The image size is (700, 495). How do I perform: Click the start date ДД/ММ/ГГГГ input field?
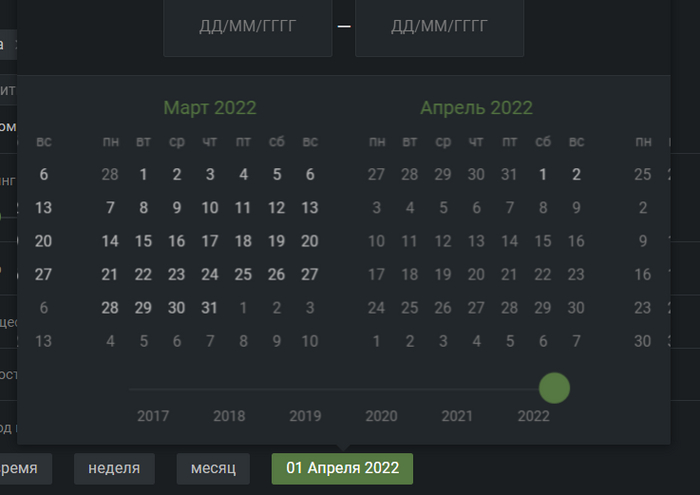click(248, 26)
